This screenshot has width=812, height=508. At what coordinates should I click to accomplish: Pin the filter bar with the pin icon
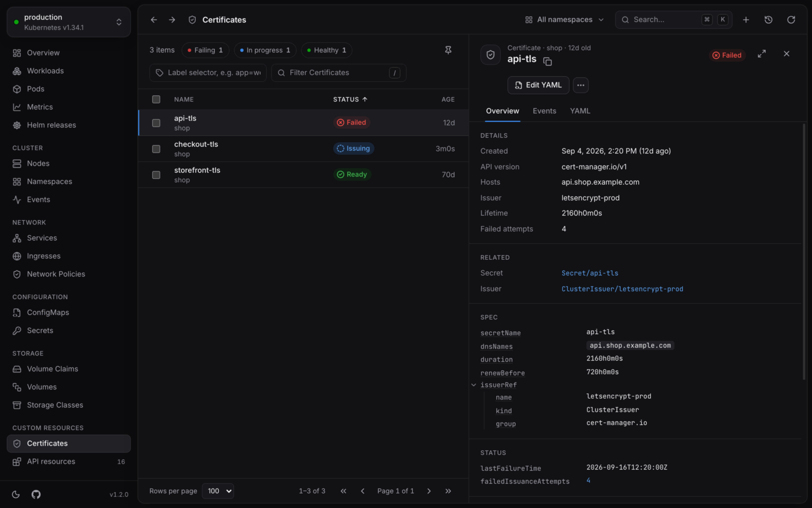[448, 50]
